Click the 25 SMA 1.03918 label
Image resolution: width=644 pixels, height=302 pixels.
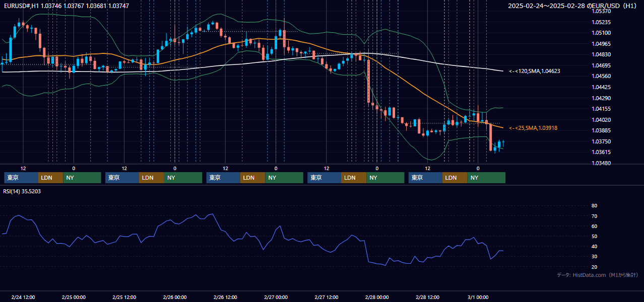[533, 128]
